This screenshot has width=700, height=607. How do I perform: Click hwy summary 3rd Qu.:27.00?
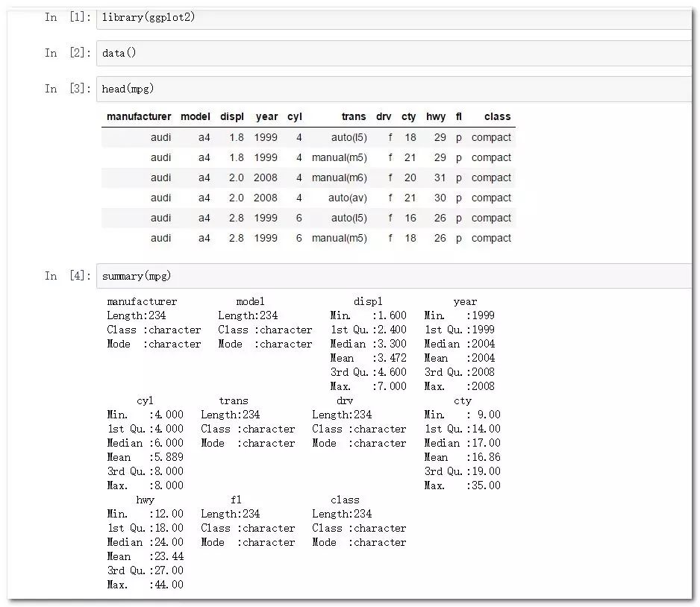[145, 570]
